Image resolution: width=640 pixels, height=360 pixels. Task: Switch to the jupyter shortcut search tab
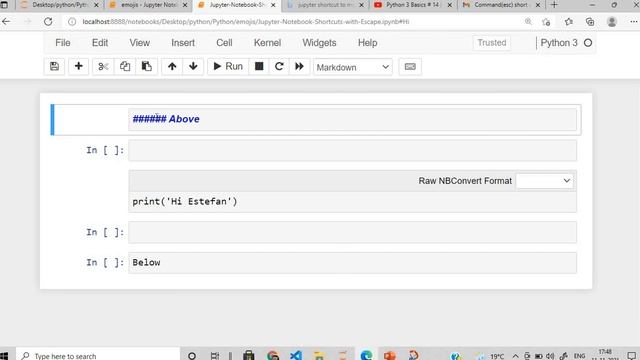pyautogui.click(x=324, y=5)
